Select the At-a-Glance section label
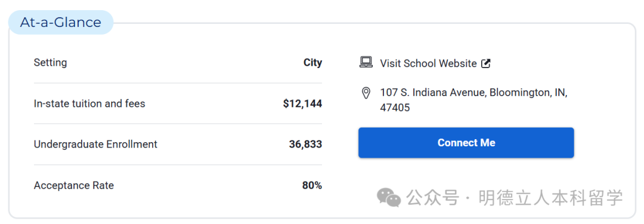 (x=61, y=22)
